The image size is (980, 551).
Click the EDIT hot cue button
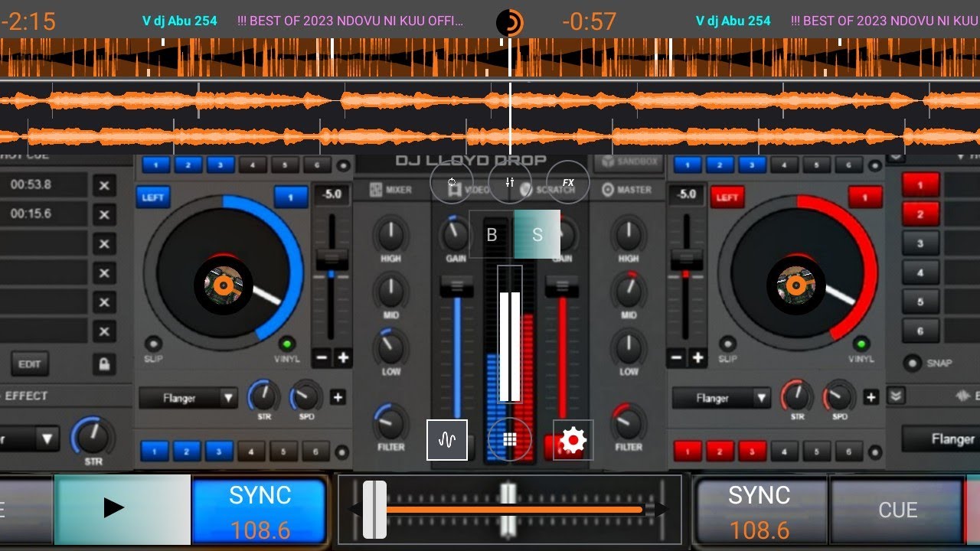point(29,364)
